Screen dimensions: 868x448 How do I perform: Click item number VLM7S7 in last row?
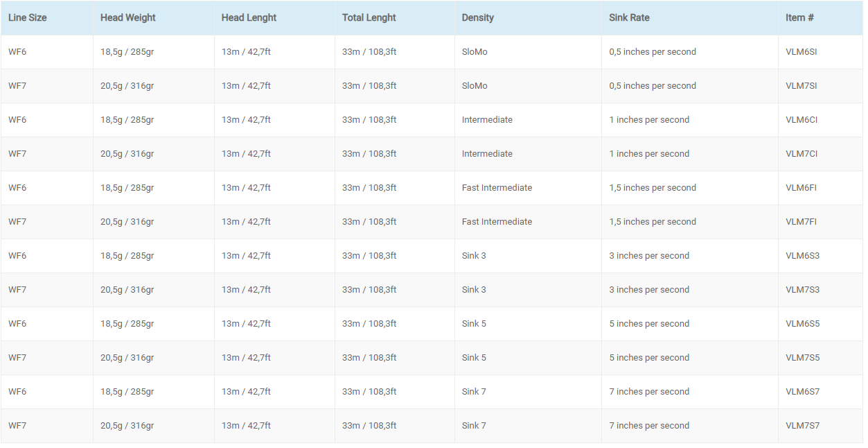tap(803, 426)
